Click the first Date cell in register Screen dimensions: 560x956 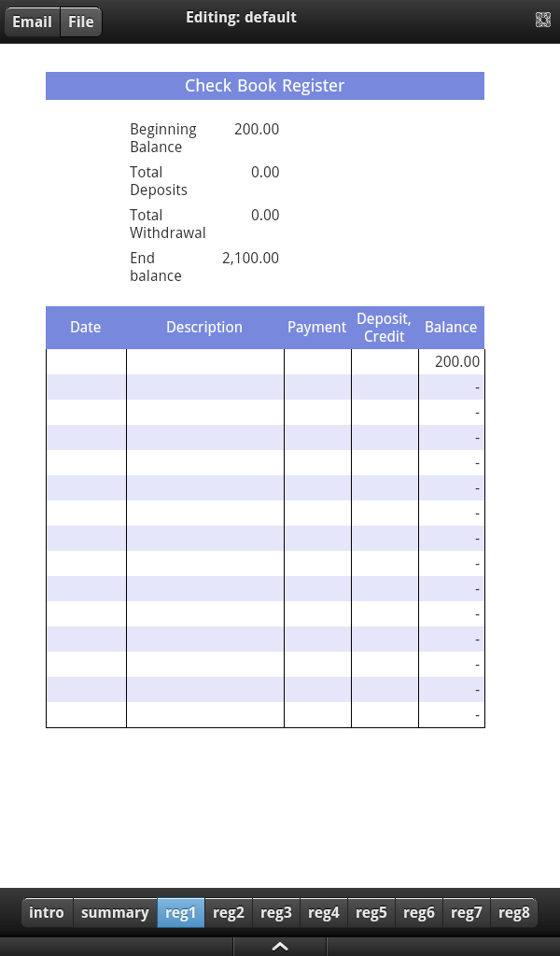coord(86,362)
